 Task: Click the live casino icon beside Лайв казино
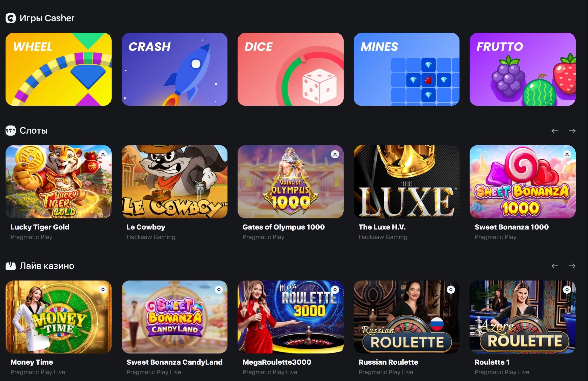11,266
